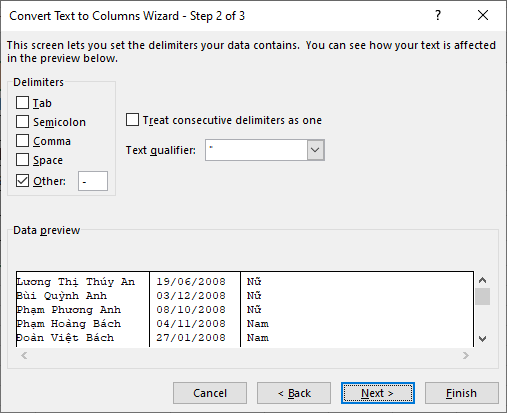
Task: Uncheck the Other delimiter checkbox
Action: tap(22, 181)
